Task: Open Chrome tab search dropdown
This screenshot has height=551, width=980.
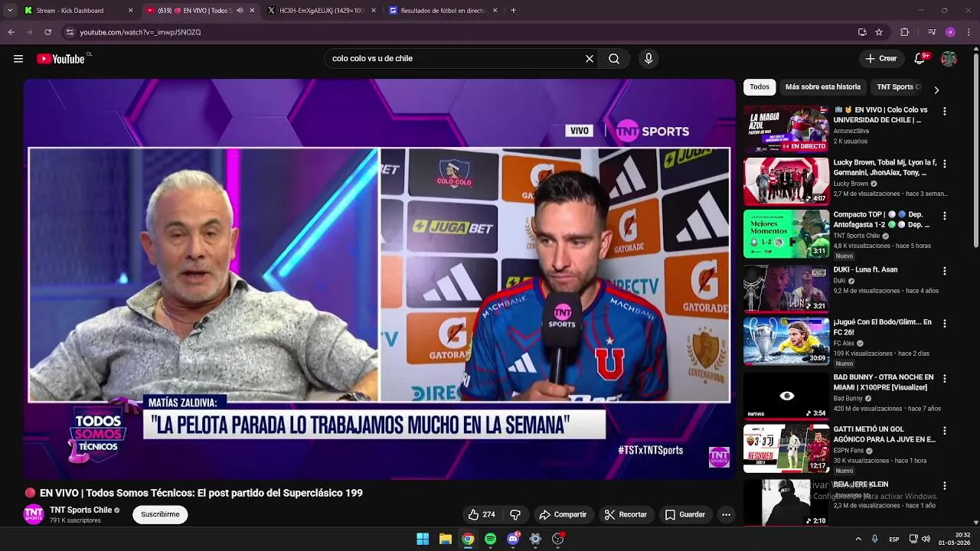Action: coord(10,11)
